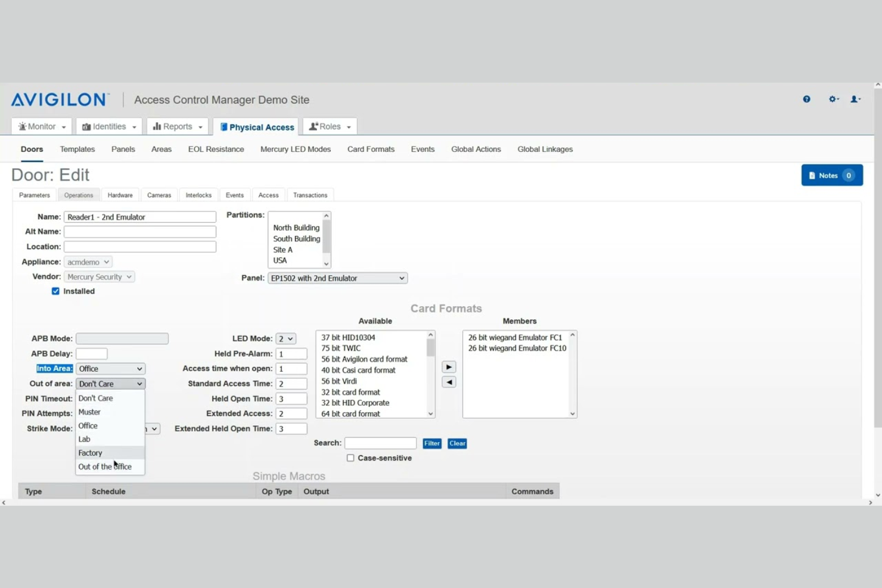Image resolution: width=882 pixels, height=588 pixels.
Task: Open the LED Mode dropdown
Action: (286, 338)
